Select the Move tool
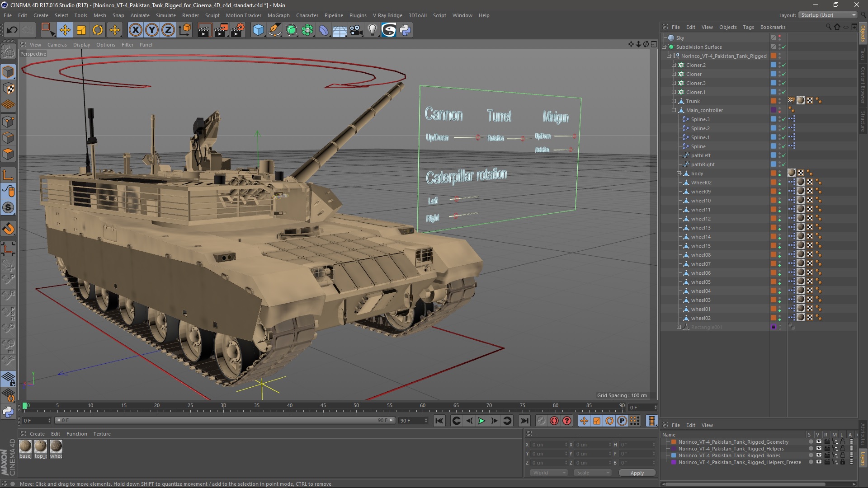 click(x=65, y=30)
